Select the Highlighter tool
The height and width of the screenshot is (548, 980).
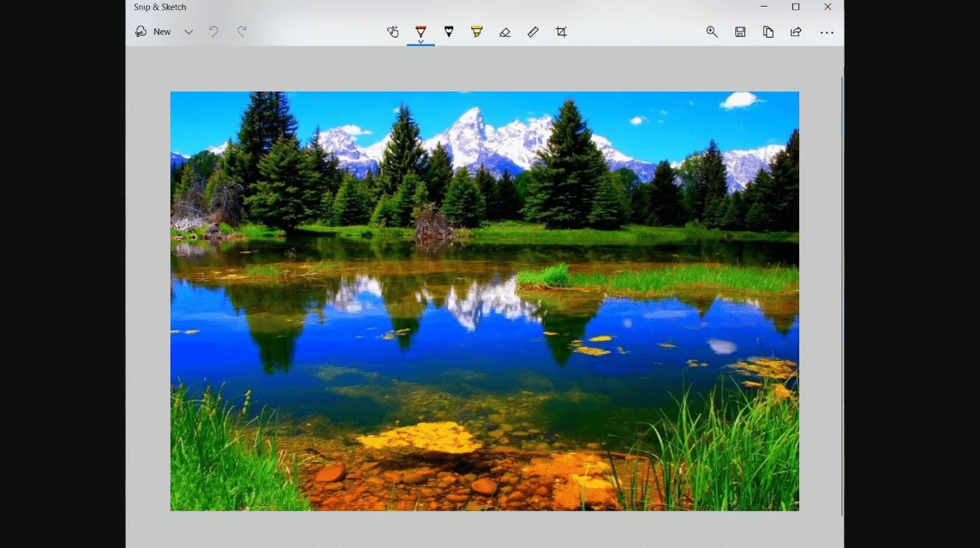(477, 32)
